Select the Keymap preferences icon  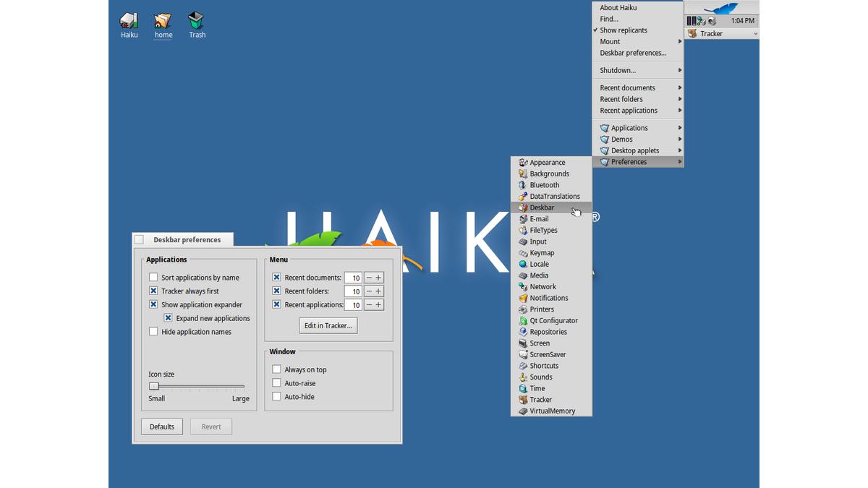(541, 252)
